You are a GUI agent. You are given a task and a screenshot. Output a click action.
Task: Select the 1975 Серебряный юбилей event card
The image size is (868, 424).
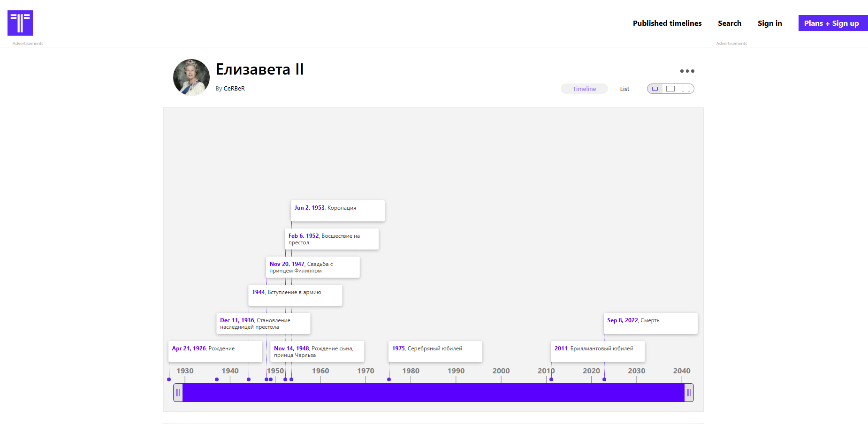(x=435, y=351)
